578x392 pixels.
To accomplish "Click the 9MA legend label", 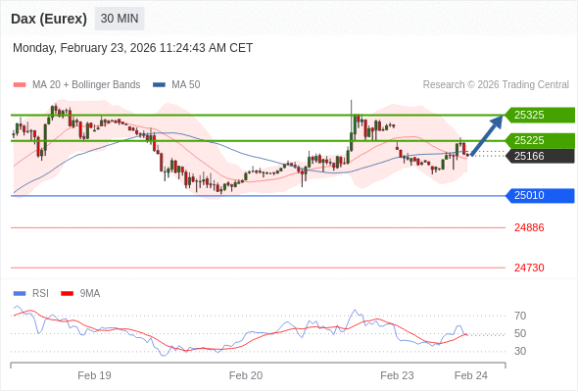I will click(x=90, y=294).
